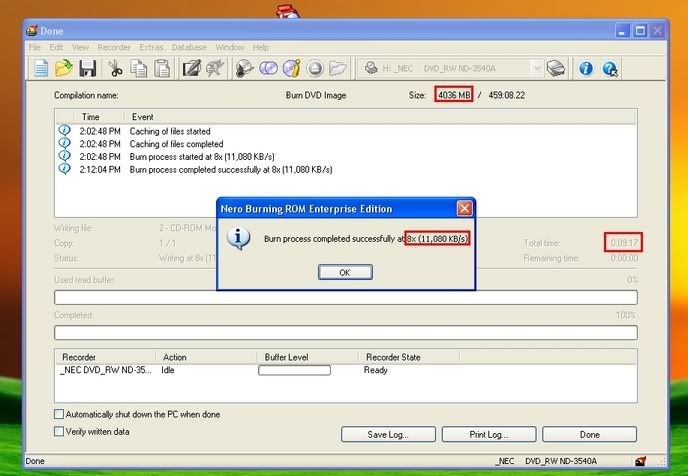
Task: Click the Save Log button
Action: [388, 434]
